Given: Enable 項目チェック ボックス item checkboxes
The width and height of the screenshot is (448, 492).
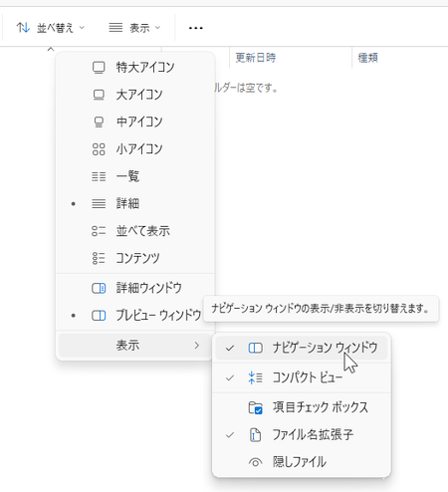Looking at the screenshot, I should point(302,407).
